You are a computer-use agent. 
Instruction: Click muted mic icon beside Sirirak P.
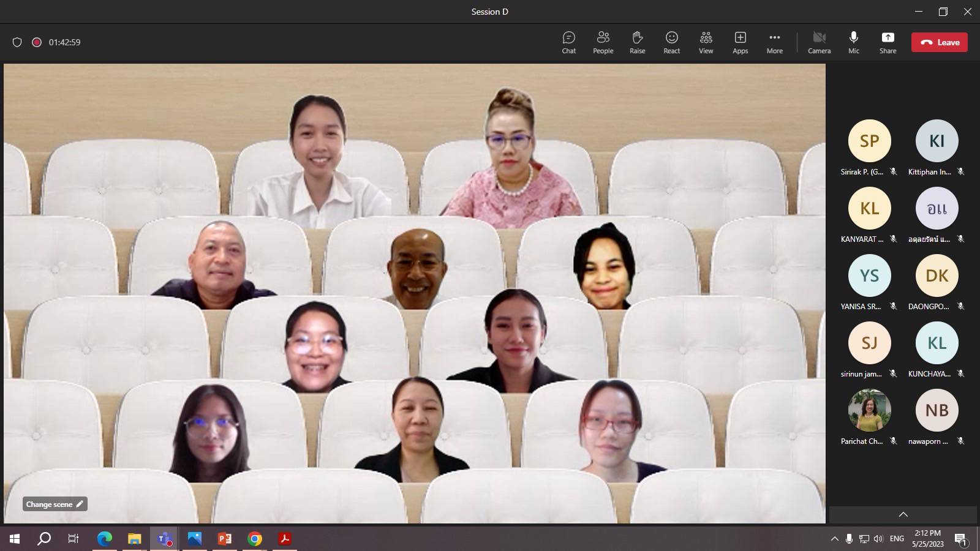893,172
